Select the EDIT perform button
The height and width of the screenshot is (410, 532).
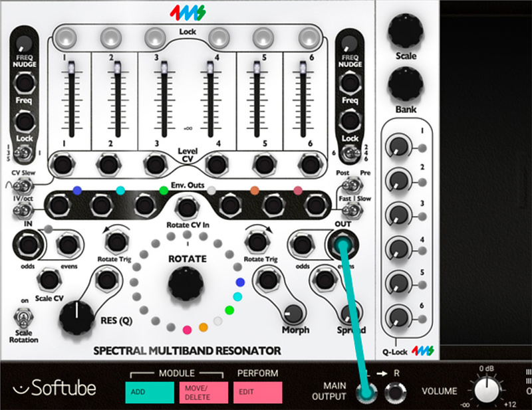pos(257,392)
